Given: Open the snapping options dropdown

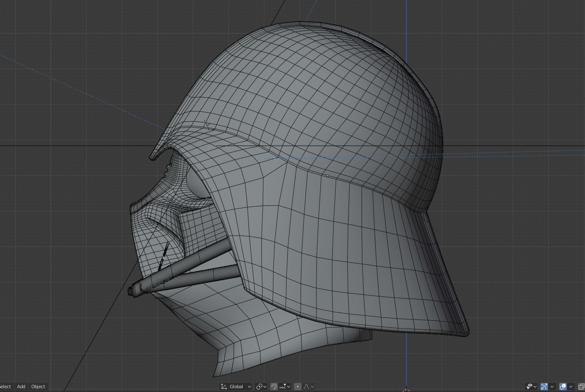Looking at the screenshot, I should click(285, 387).
